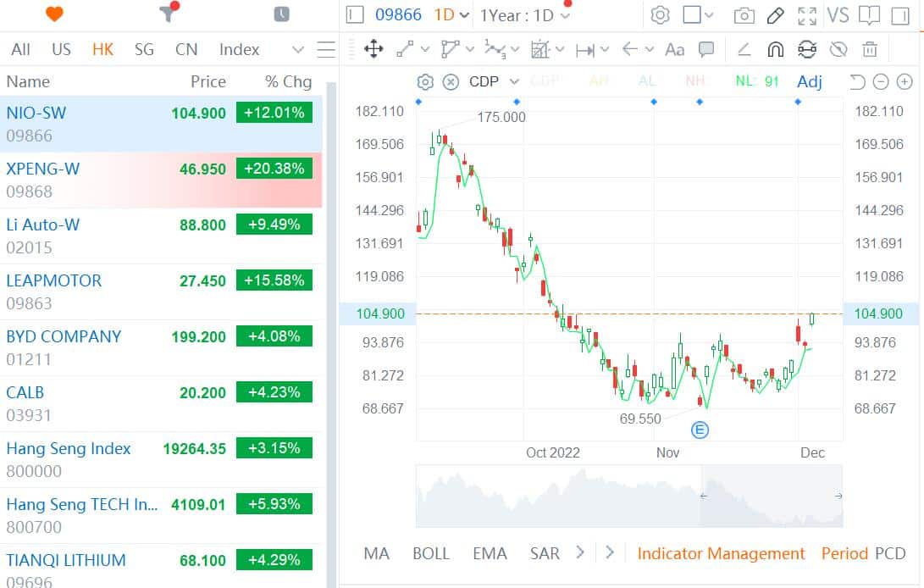Enter fullscreen with the expand icon

coord(806,14)
